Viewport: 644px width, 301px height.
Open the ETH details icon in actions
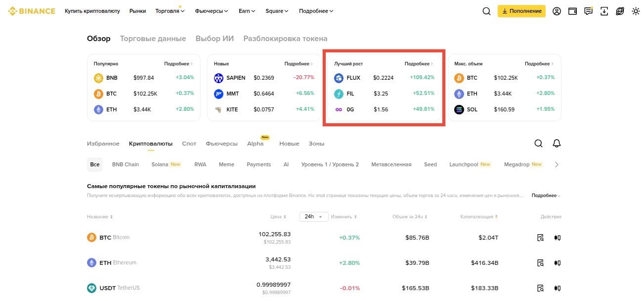[541, 263]
